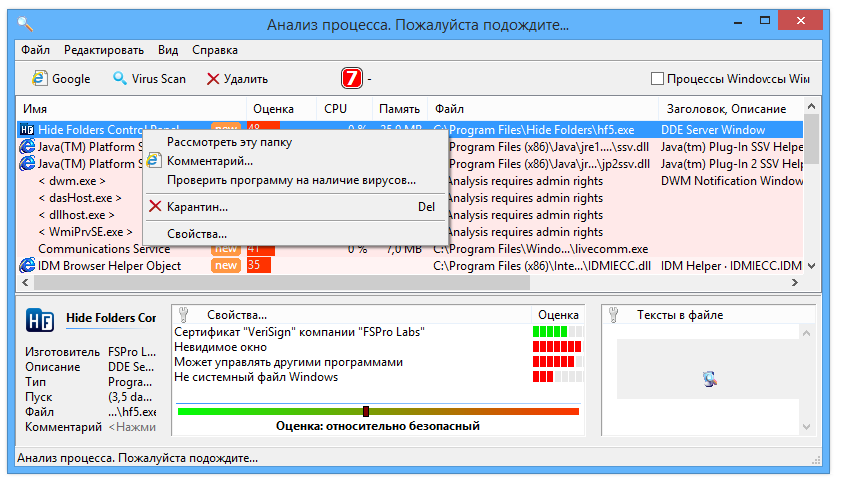Click the magnifier app icon in title bar

pos(25,24)
